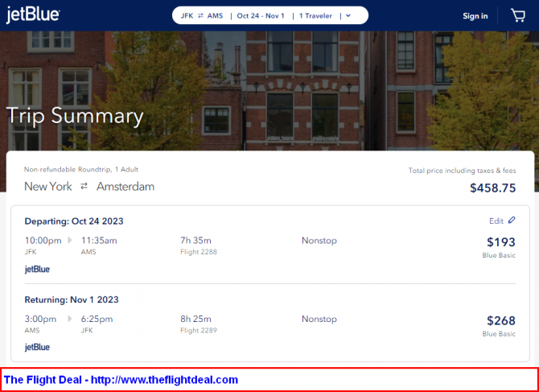Click the swap arrows between JFK and AMS

point(200,16)
